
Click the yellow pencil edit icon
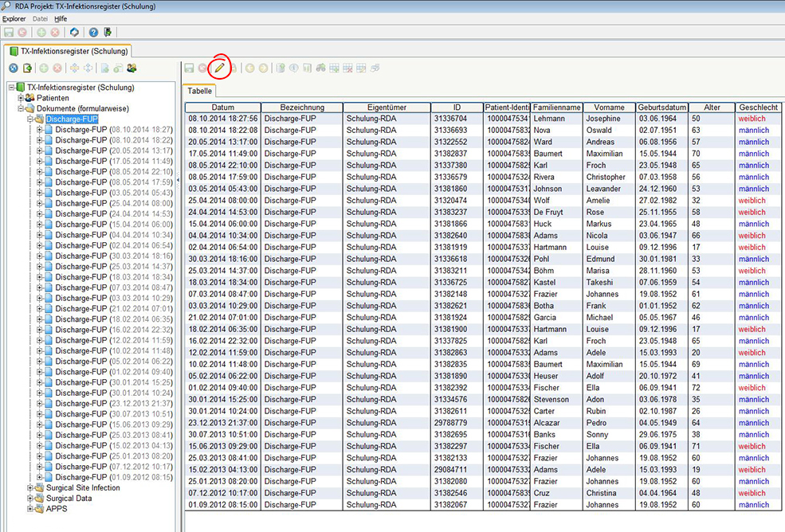[x=219, y=68]
